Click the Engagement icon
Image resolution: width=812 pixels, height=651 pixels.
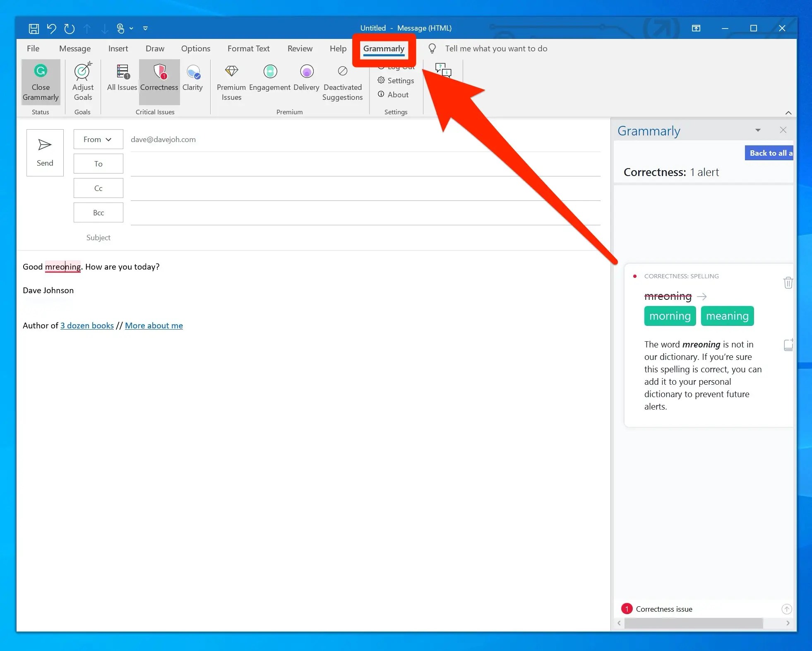click(x=270, y=72)
